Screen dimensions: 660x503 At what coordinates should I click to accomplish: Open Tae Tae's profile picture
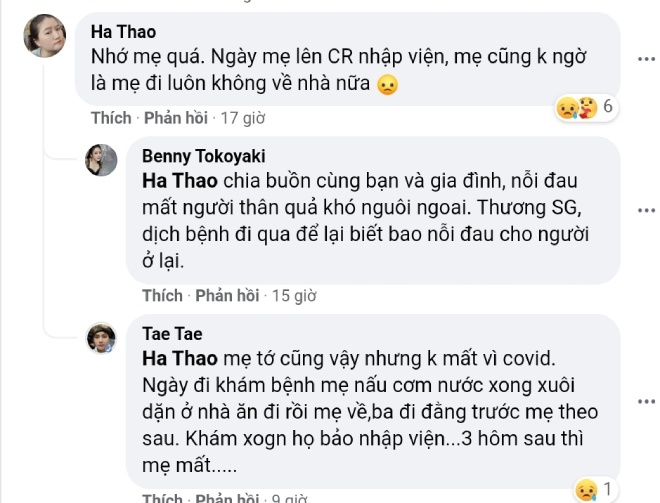[101, 338]
